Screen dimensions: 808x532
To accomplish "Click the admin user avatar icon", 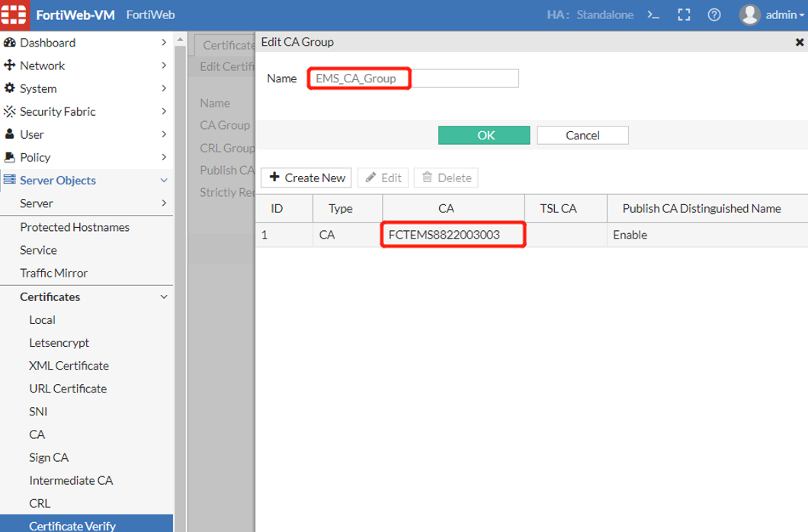I will [x=750, y=15].
